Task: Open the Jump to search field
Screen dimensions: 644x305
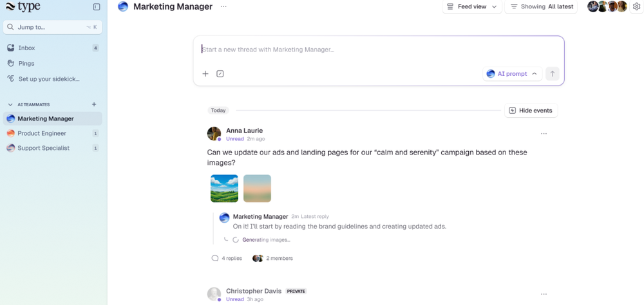Action: tap(53, 27)
